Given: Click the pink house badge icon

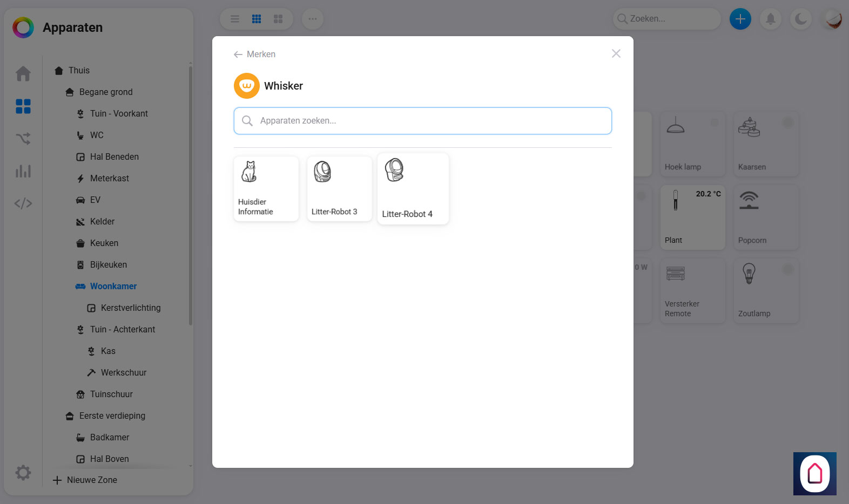Looking at the screenshot, I should [x=815, y=474].
